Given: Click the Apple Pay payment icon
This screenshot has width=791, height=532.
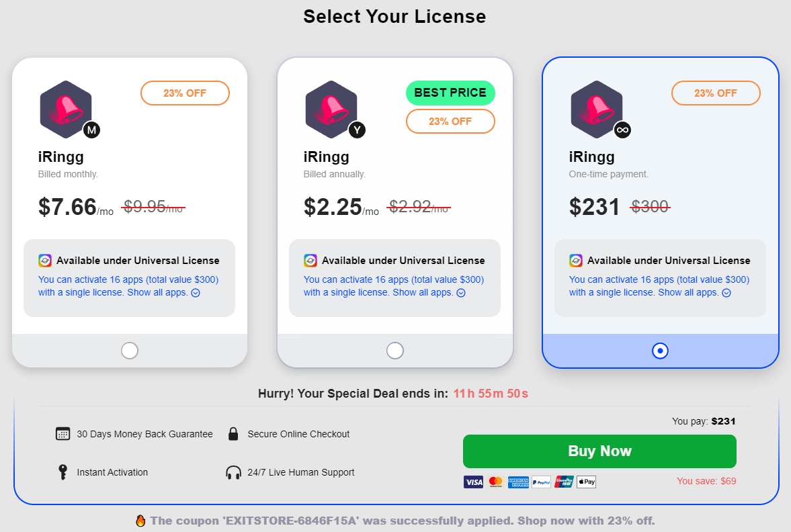Looking at the screenshot, I should (586, 482).
